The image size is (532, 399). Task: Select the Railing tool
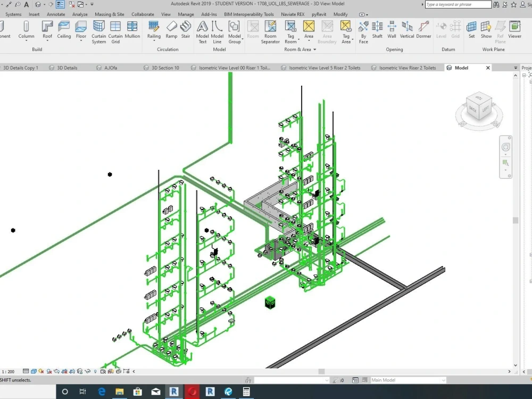[x=154, y=29]
